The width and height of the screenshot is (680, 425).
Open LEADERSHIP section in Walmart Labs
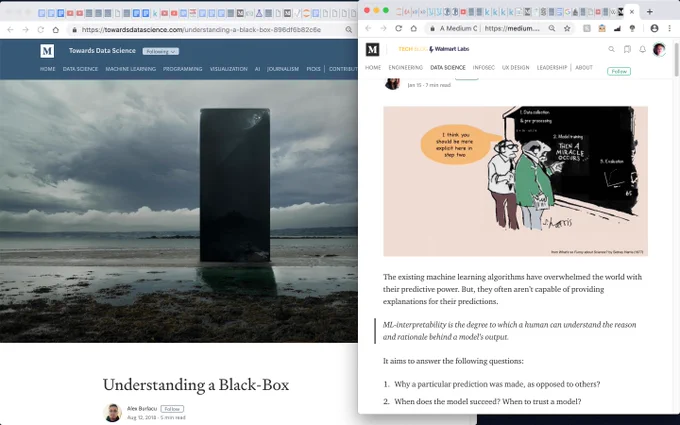[552, 68]
